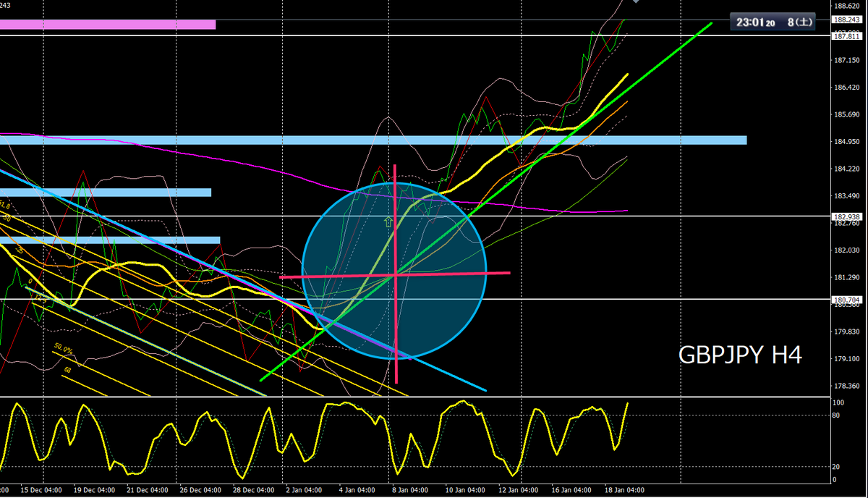
Task: Click the 185.690 price scale value
Action: pyautogui.click(x=847, y=114)
